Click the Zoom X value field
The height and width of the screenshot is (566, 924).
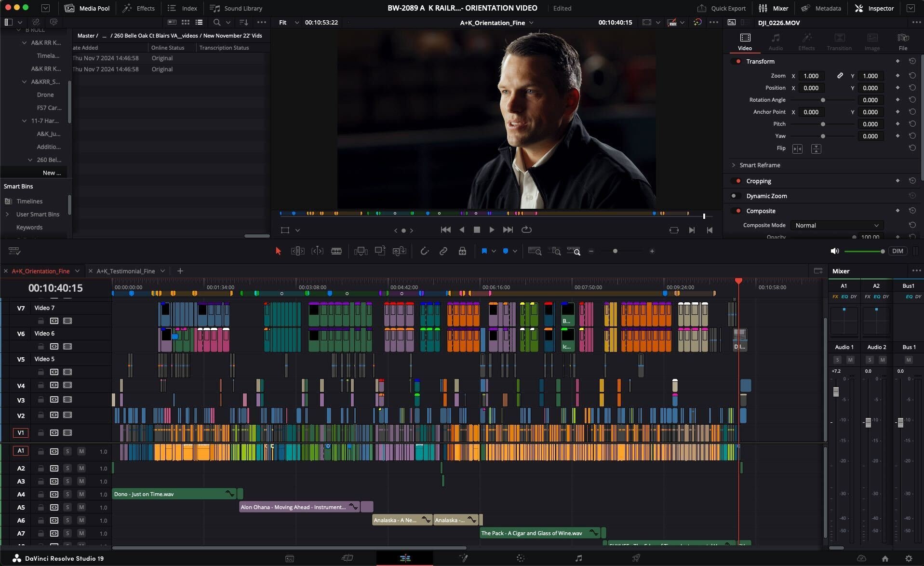click(812, 76)
